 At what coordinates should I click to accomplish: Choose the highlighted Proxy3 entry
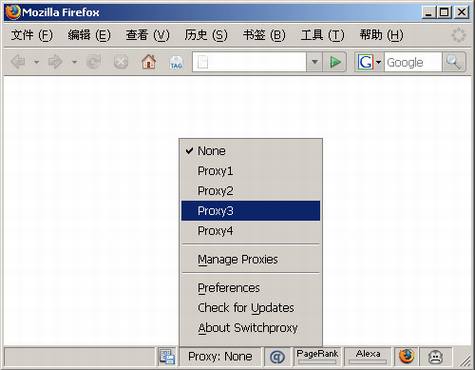251,211
